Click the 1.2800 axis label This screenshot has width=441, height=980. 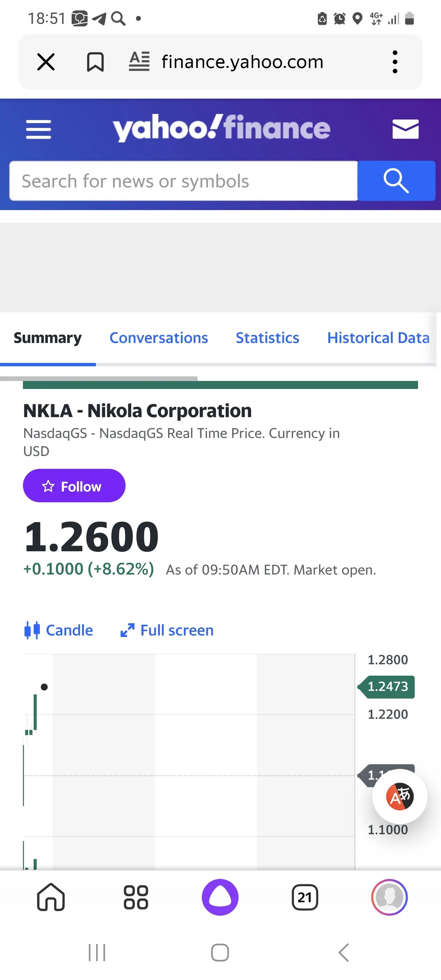tap(388, 660)
